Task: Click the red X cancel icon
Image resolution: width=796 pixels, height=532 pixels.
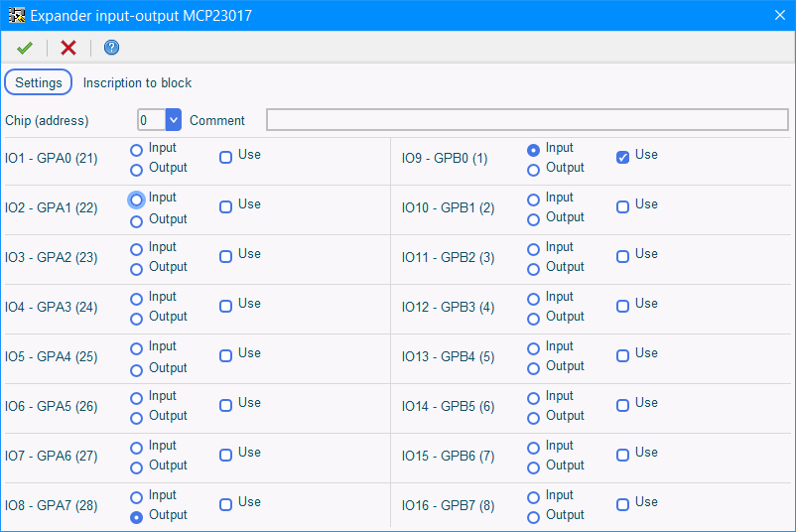Action: pos(68,48)
